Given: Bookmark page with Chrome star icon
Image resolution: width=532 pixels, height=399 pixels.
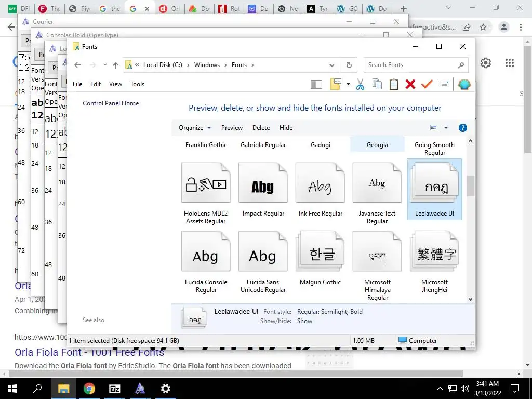Looking at the screenshot, I should coord(483,27).
